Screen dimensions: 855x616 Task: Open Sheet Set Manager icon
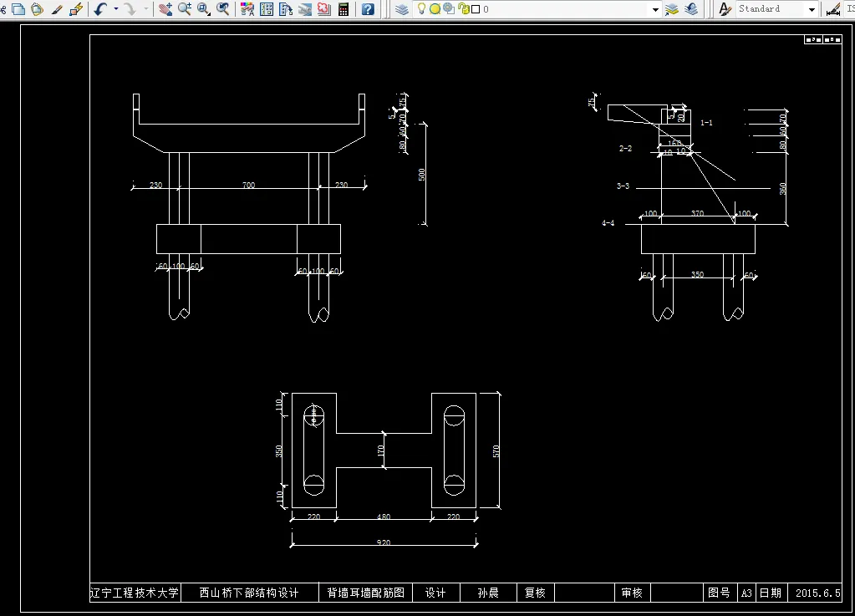click(x=305, y=8)
